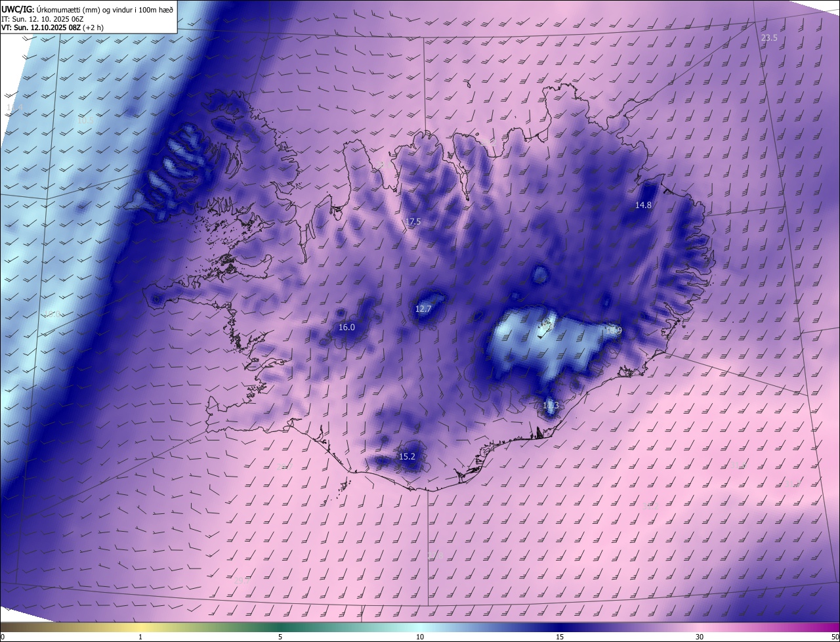Click the 14.8 map value label
Screen dimensions: 840x642
(x=643, y=205)
